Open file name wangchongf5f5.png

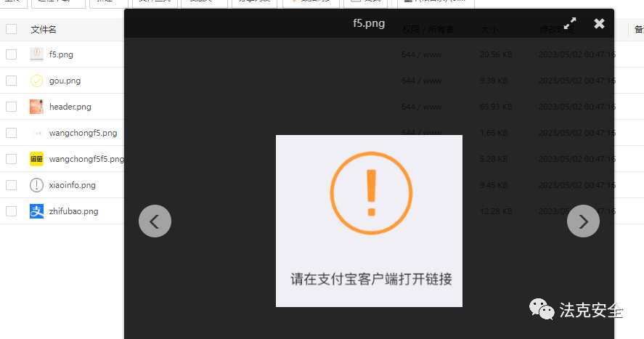[86, 159]
